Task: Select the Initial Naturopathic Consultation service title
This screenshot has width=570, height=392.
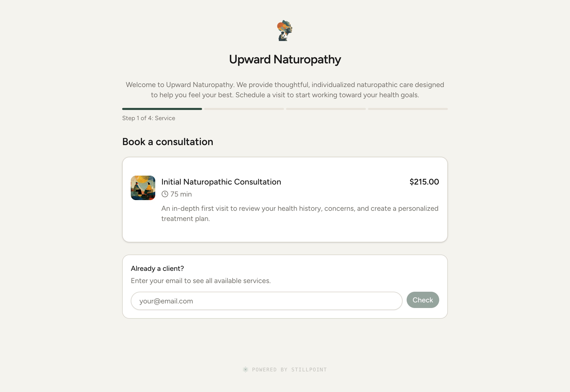Action: tap(221, 182)
